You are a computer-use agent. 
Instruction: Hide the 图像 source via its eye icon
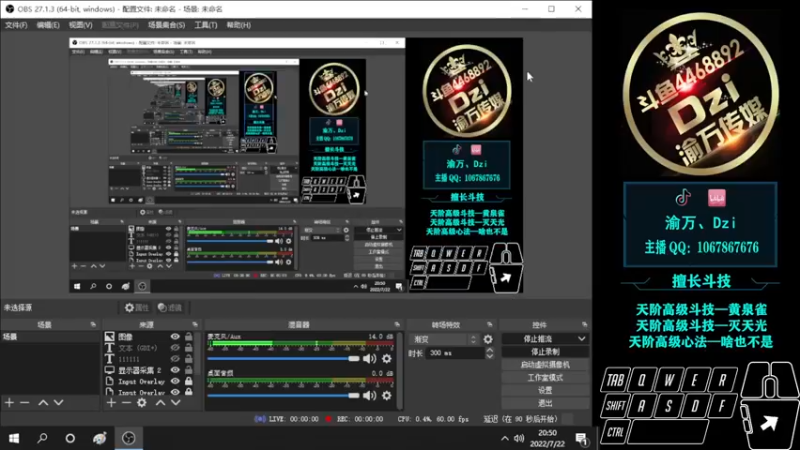click(x=175, y=336)
